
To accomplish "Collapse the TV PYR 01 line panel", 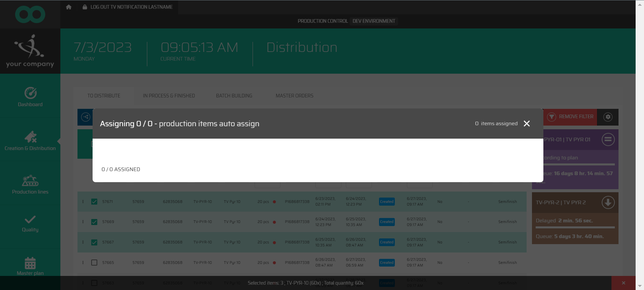I will 608,139.
